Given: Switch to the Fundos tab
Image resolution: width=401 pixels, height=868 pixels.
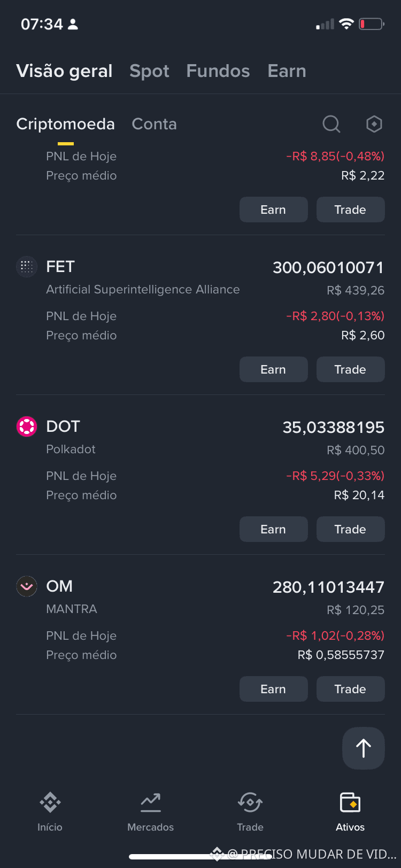Looking at the screenshot, I should point(218,71).
